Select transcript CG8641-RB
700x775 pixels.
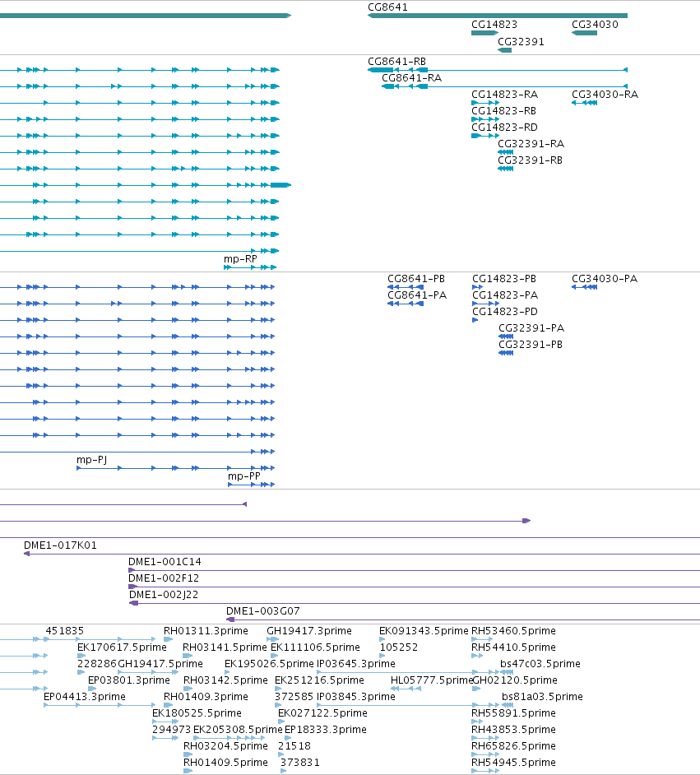pyautogui.click(x=396, y=62)
